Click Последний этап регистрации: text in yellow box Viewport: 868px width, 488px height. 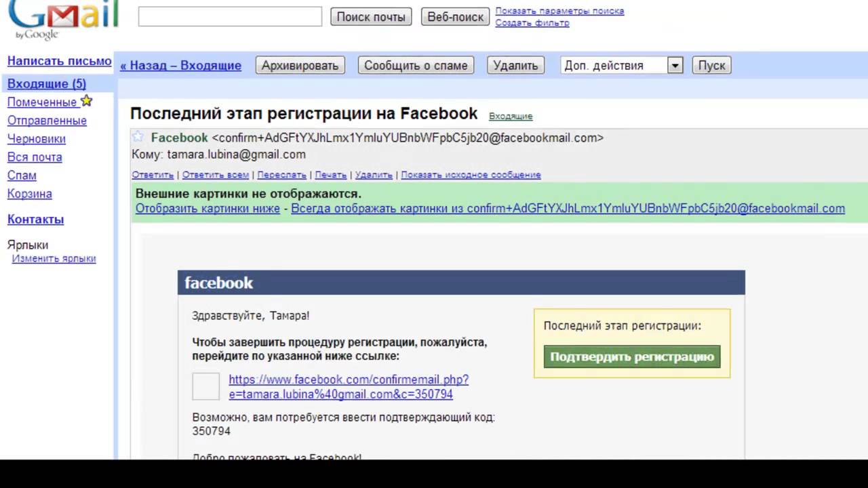[623, 326]
